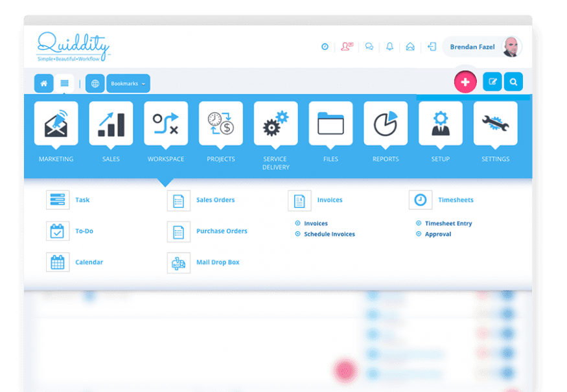This screenshot has height=392, width=567.
Task: Select the Sales bar-chart icon
Action: click(x=111, y=123)
